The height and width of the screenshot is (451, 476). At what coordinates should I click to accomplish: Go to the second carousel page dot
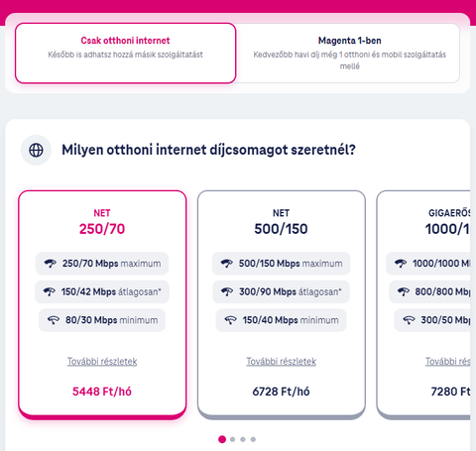(233, 439)
